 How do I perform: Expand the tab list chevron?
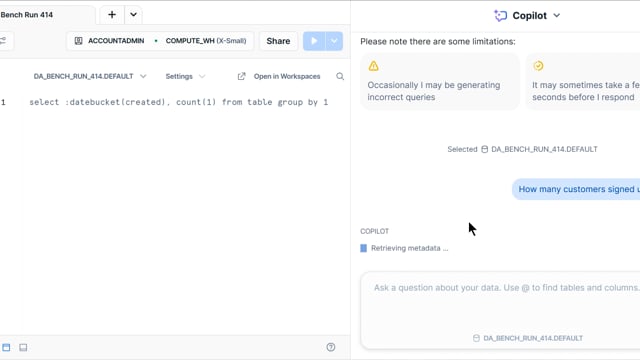[x=133, y=15]
